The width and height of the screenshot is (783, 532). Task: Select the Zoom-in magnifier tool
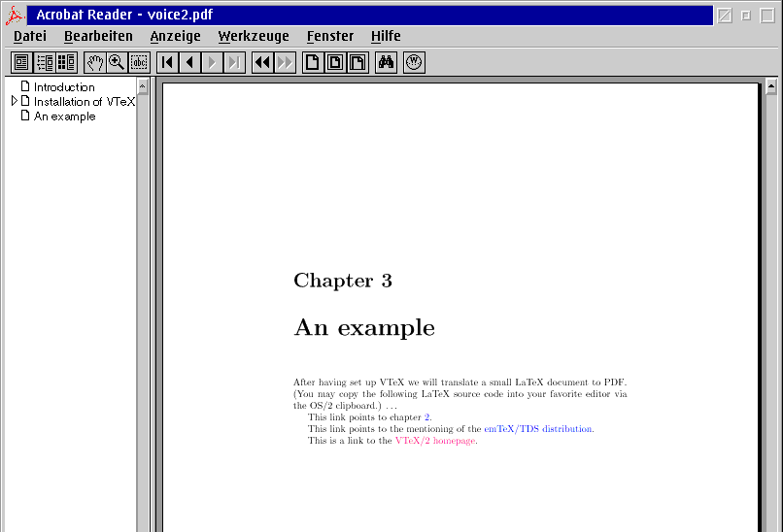117,63
